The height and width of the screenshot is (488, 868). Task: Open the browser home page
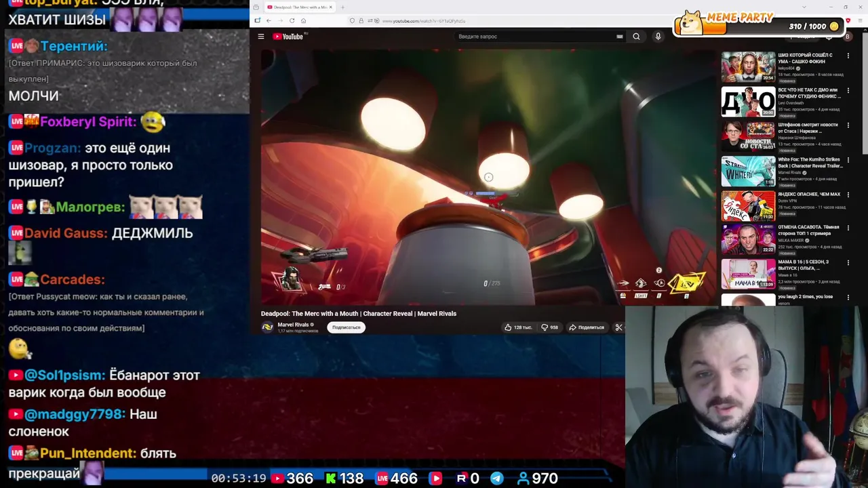(303, 21)
